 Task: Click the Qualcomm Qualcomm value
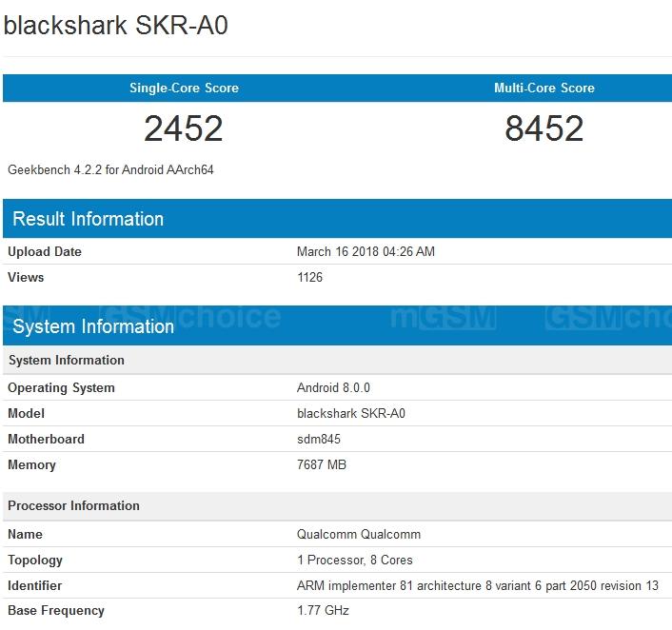(x=359, y=535)
